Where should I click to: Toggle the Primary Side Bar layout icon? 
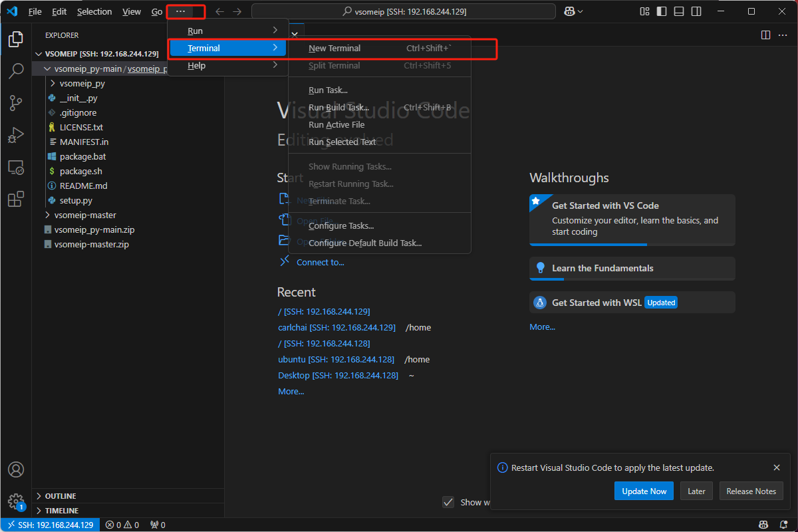[661, 11]
